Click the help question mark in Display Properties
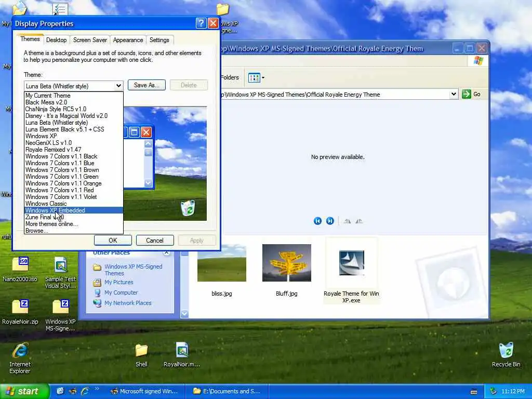532x399 pixels. [201, 23]
